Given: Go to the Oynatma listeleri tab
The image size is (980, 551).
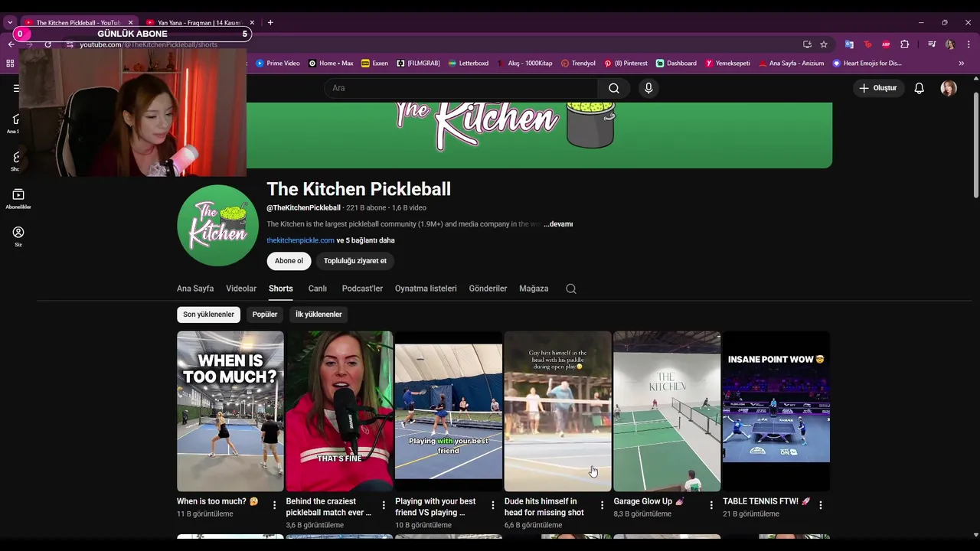Looking at the screenshot, I should pos(426,289).
